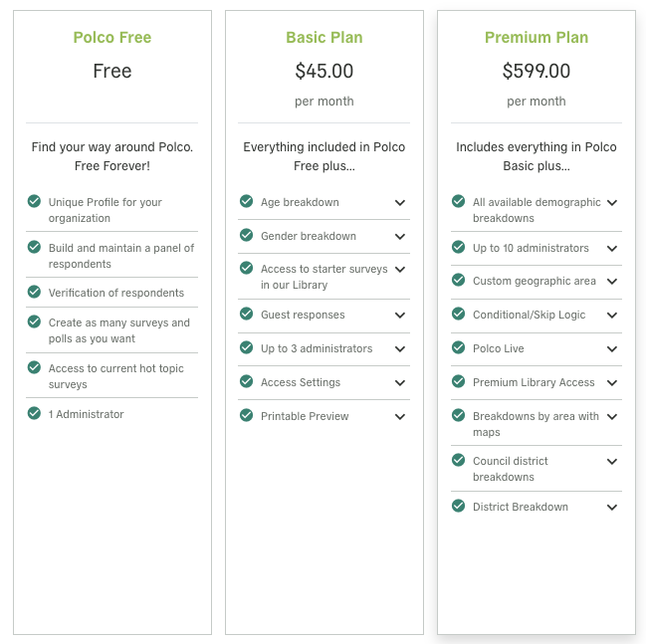Expand the Up to 10 administrators chevron
This screenshot has height=644, width=646.
[612, 249]
